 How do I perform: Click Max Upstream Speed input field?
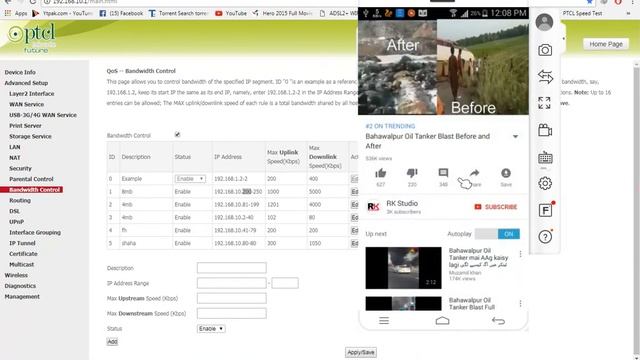click(x=231, y=298)
